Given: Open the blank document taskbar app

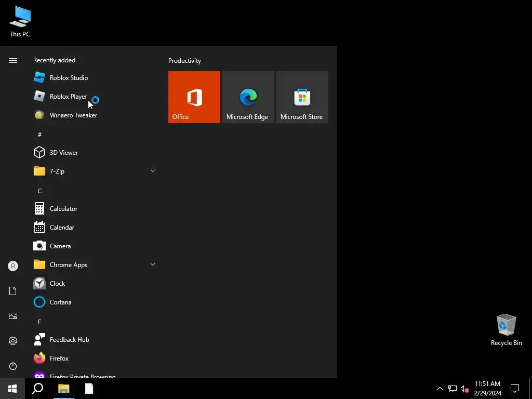Looking at the screenshot, I should [x=89, y=389].
